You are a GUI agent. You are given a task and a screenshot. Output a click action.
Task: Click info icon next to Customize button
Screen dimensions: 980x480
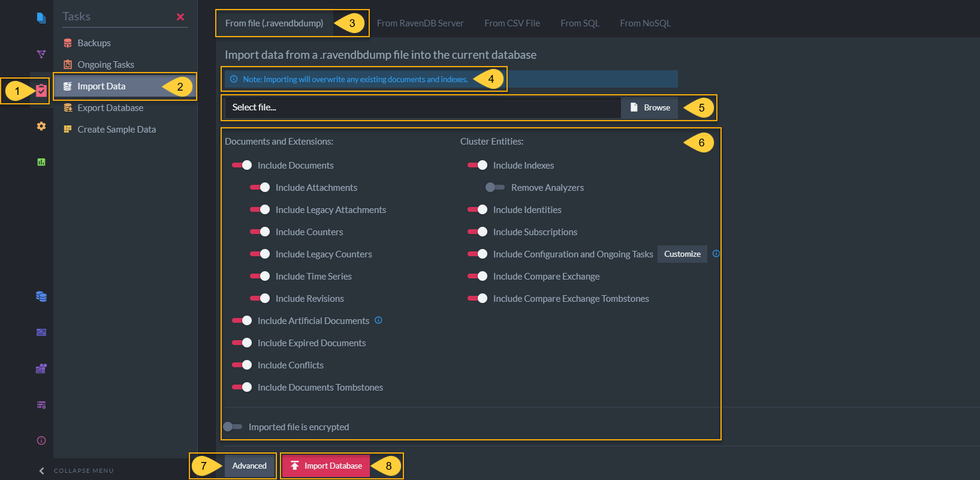pos(716,254)
